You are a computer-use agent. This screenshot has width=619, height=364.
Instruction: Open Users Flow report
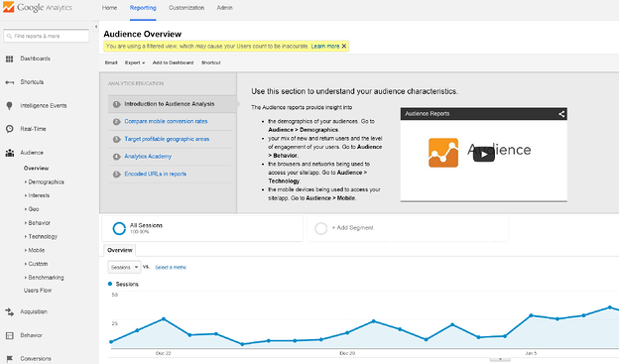(x=38, y=291)
